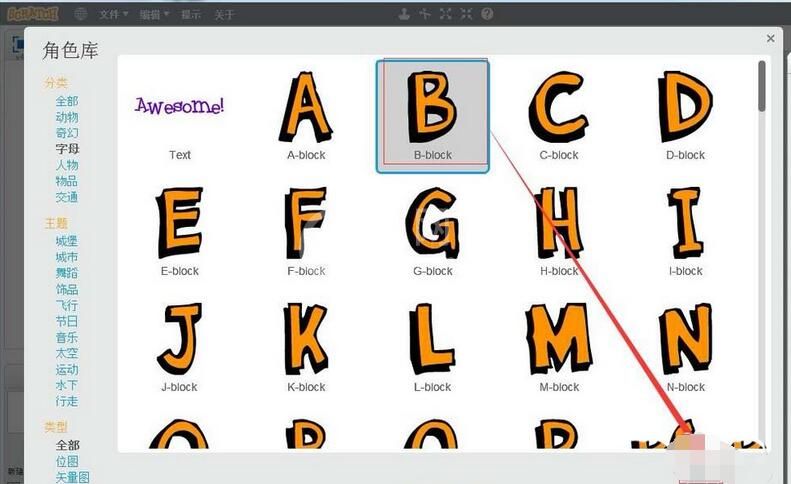
Task: Click the block help question-mark icon
Action: tap(487, 14)
